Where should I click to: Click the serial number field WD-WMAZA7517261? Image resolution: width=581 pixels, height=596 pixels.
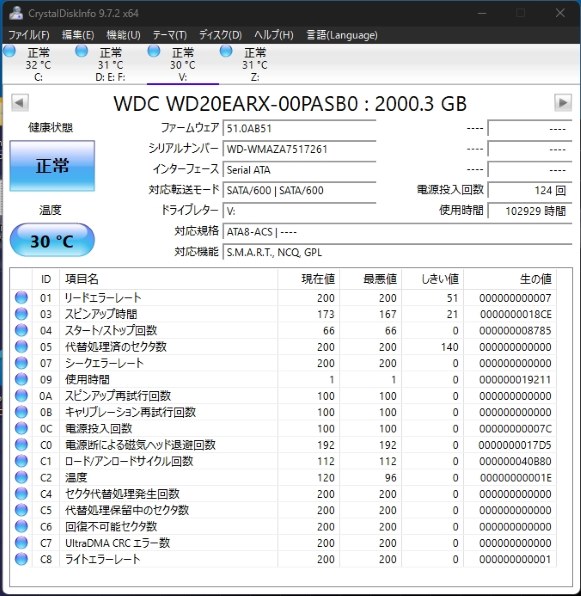pyautogui.click(x=299, y=149)
